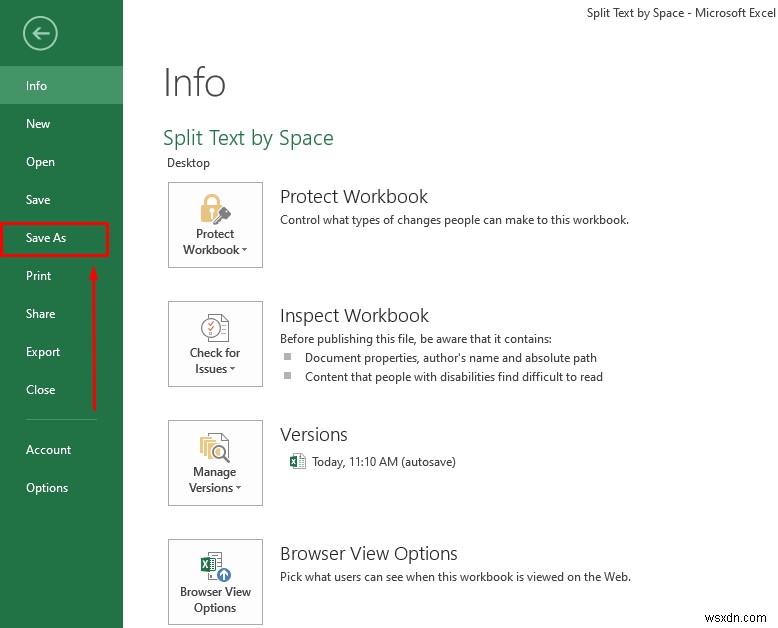Screen dimensions: 778x628
Task: Click the Protect Workbook heading
Action: pyautogui.click(x=354, y=196)
